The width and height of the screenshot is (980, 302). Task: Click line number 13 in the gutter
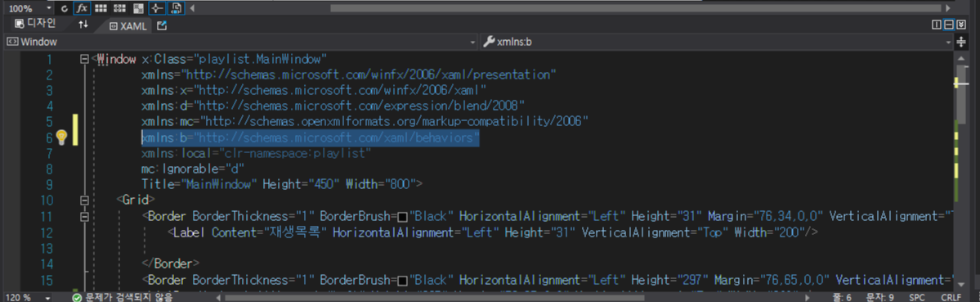pos(46,248)
